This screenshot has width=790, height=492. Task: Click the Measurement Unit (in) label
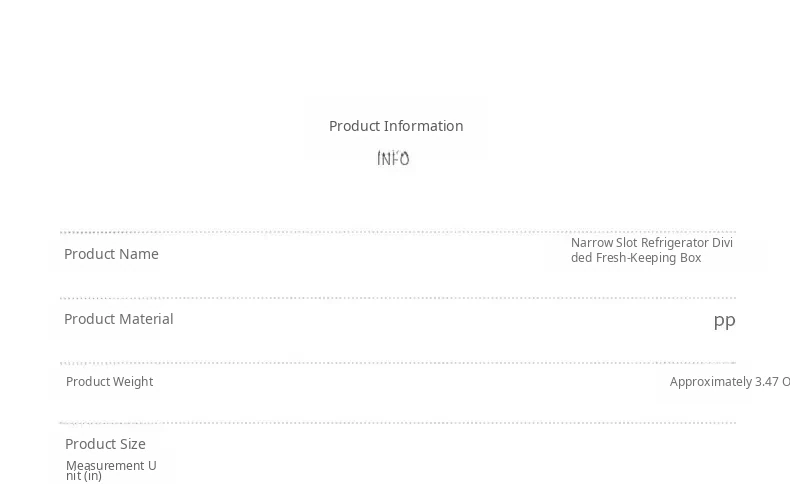point(110,470)
